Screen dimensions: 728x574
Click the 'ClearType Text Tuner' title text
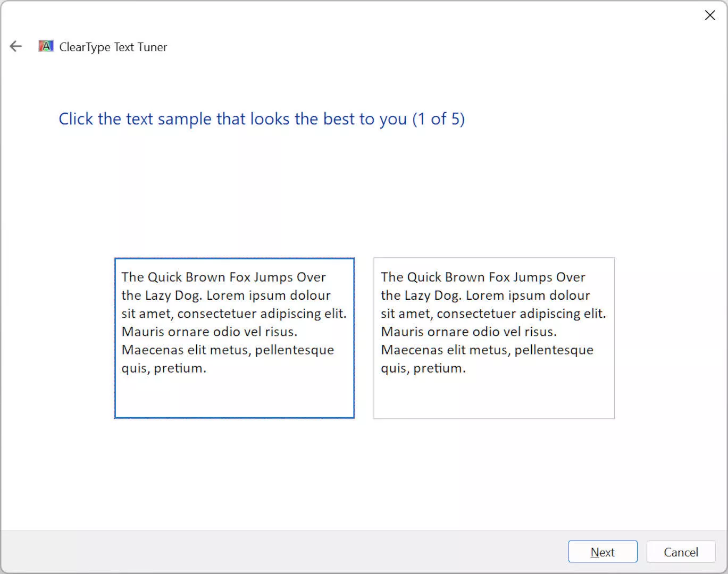click(x=113, y=47)
